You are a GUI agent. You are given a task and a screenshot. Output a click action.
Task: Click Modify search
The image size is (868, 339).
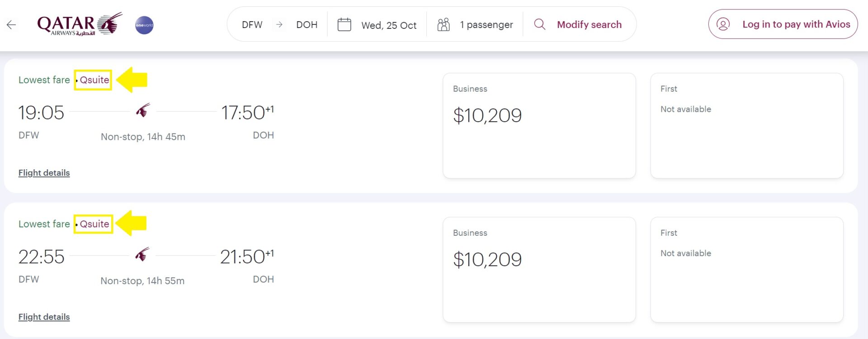point(589,24)
